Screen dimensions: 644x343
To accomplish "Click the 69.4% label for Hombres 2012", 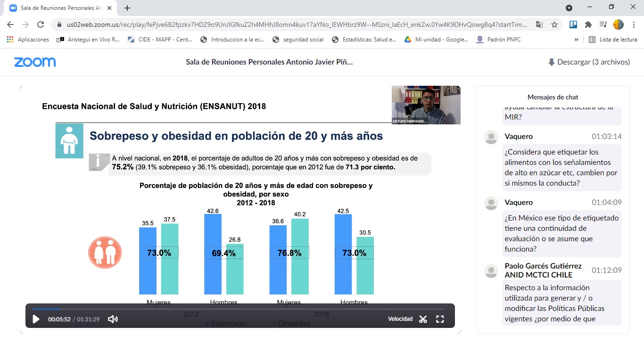I will tap(224, 253).
